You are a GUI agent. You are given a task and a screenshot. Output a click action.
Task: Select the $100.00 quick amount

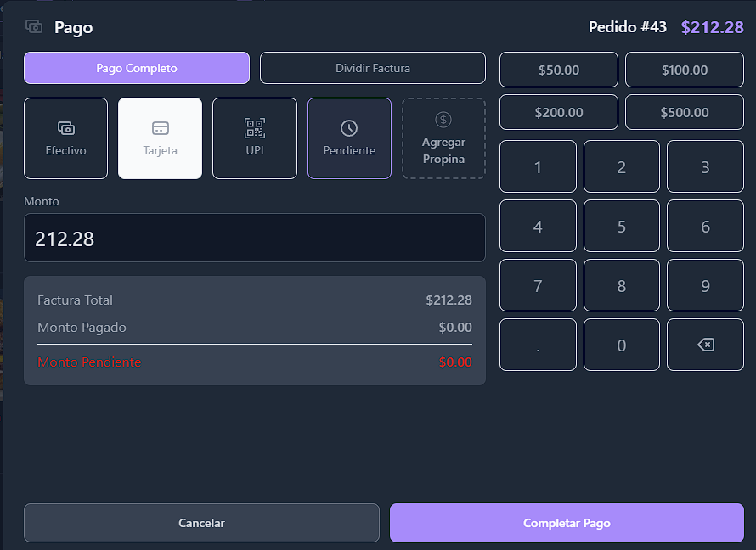685,70
